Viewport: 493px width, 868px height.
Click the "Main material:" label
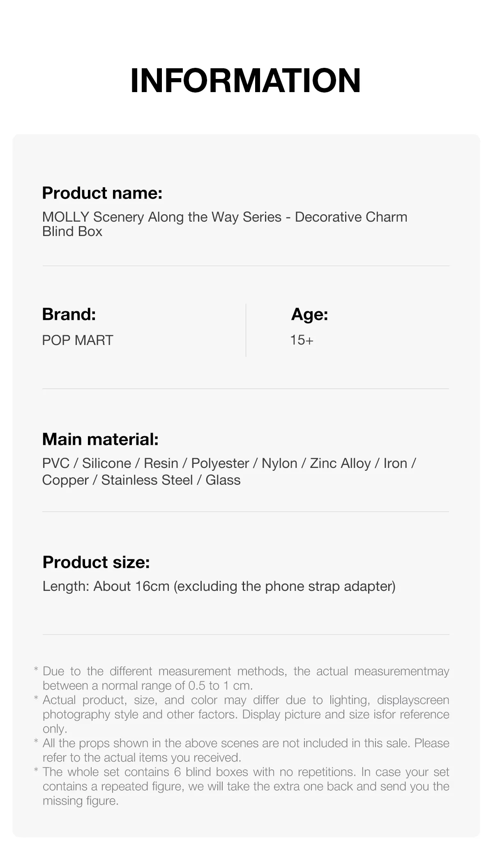(100, 439)
